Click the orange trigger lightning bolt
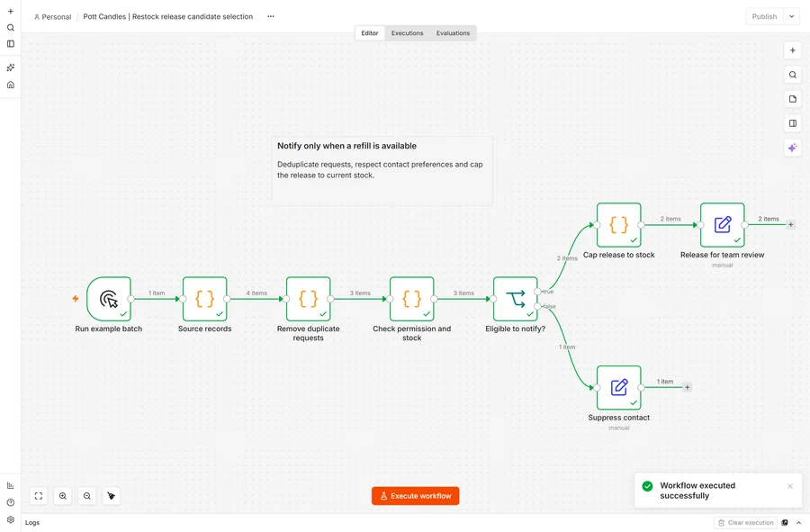This screenshot has height=532, width=810. click(x=76, y=299)
